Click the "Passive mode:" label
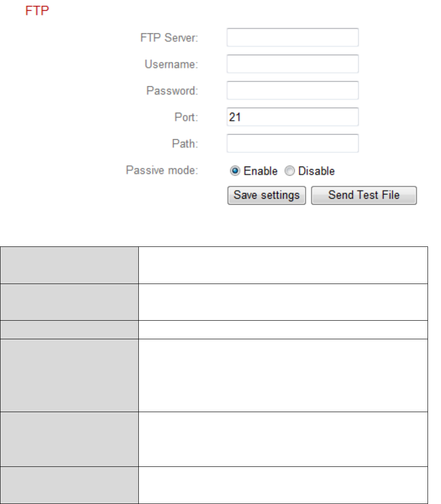This screenshot has width=441, height=504. pyautogui.click(x=162, y=170)
